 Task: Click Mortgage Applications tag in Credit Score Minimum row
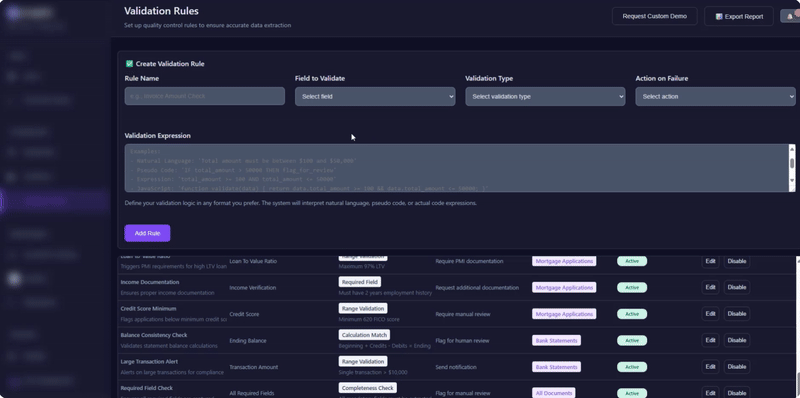click(564, 314)
